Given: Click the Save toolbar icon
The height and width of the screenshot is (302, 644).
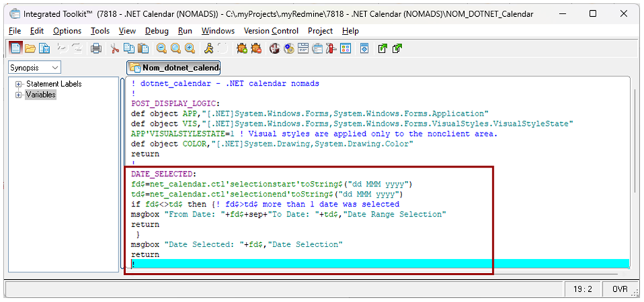Looking at the screenshot, I should tap(44, 48).
